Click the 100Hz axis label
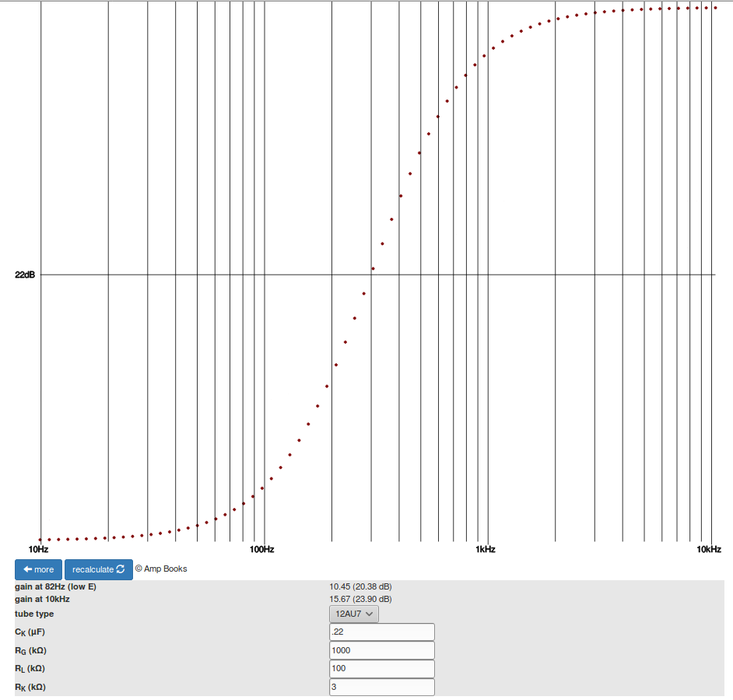 click(261, 550)
